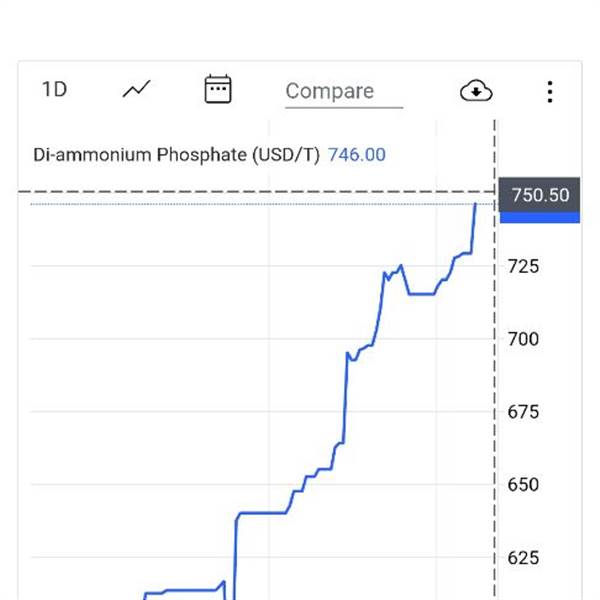Change chart type via line chart icon
Screen dimensions: 600x600
click(x=137, y=89)
